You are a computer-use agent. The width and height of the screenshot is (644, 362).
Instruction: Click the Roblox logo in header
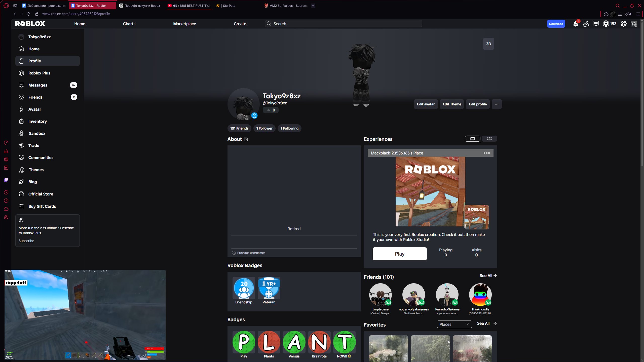click(30, 24)
